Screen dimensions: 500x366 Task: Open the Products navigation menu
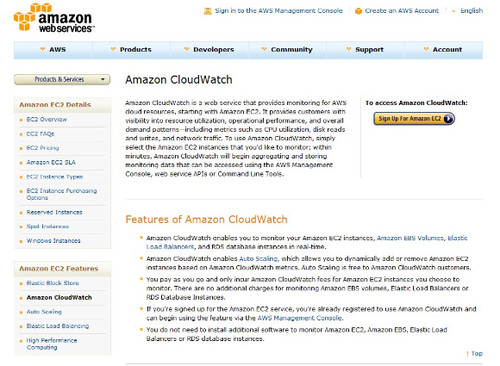[131, 49]
